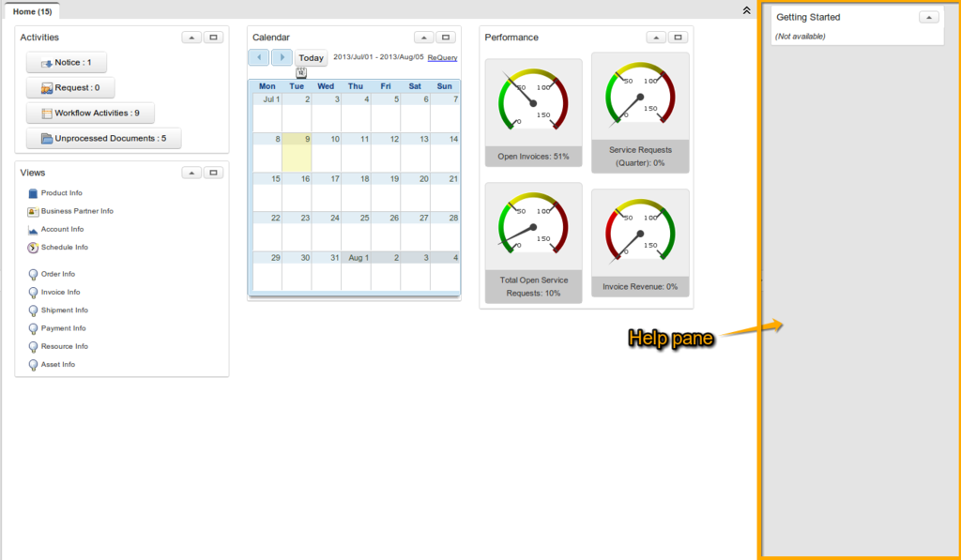
Task: Click the Account Info chart icon
Action: click(x=33, y=230)
